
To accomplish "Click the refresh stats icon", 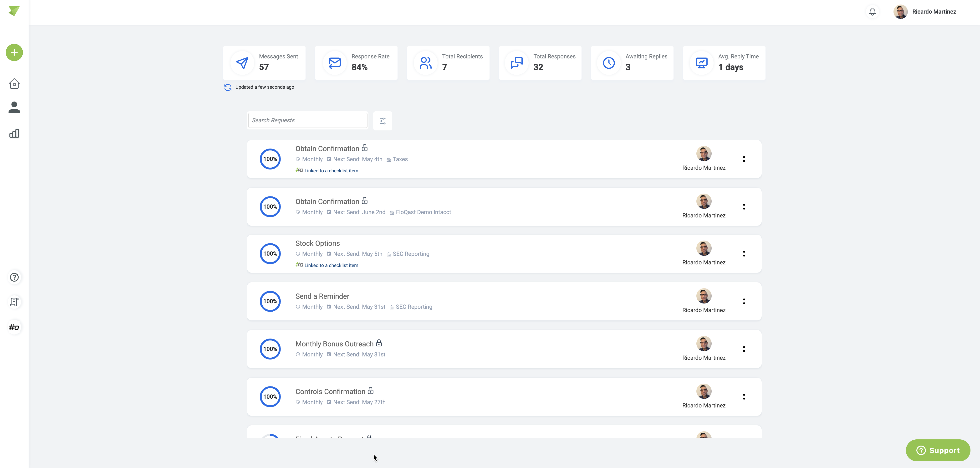I will pos(228,87).
